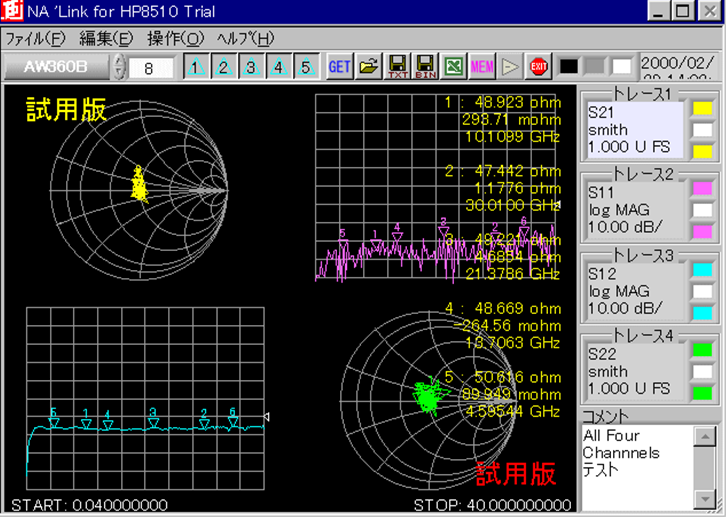Select the トレース1 S21 smith box

tap(635, 130)
